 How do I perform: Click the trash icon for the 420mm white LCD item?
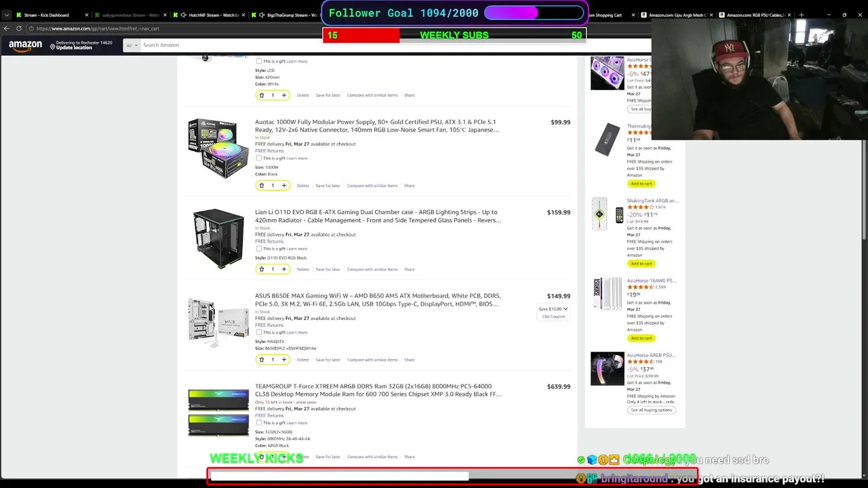point(262,96)
